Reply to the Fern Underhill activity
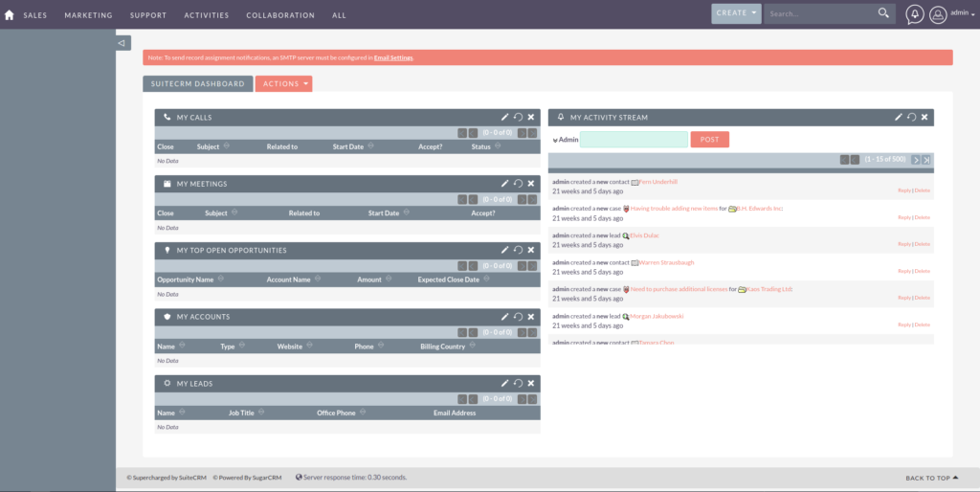 (903, 190)
